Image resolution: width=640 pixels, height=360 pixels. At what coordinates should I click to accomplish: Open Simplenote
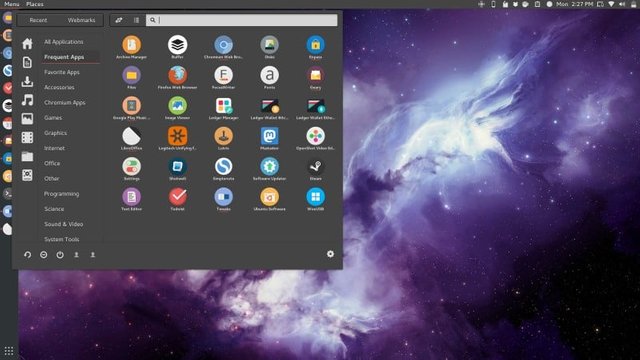click(224, 167)
